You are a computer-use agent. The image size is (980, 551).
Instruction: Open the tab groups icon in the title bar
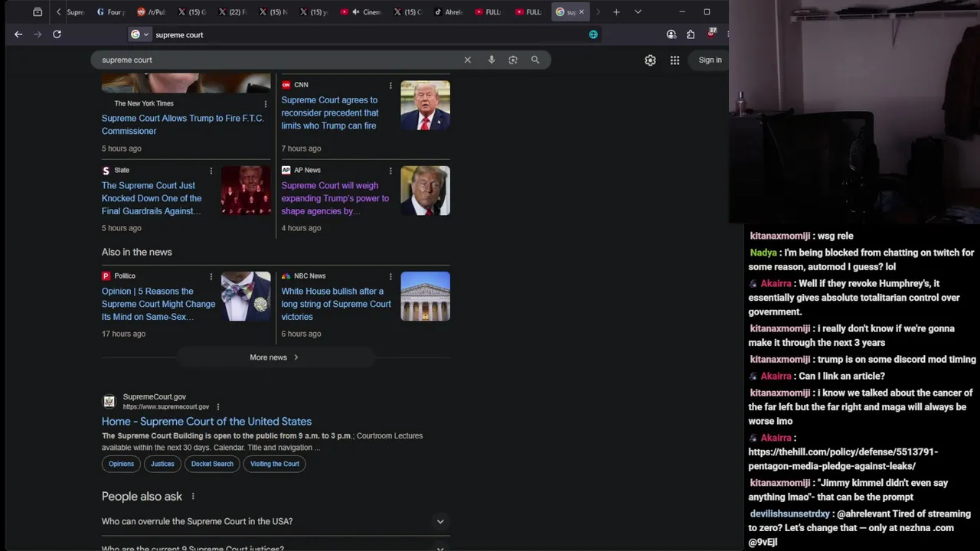tap(38, 12)
